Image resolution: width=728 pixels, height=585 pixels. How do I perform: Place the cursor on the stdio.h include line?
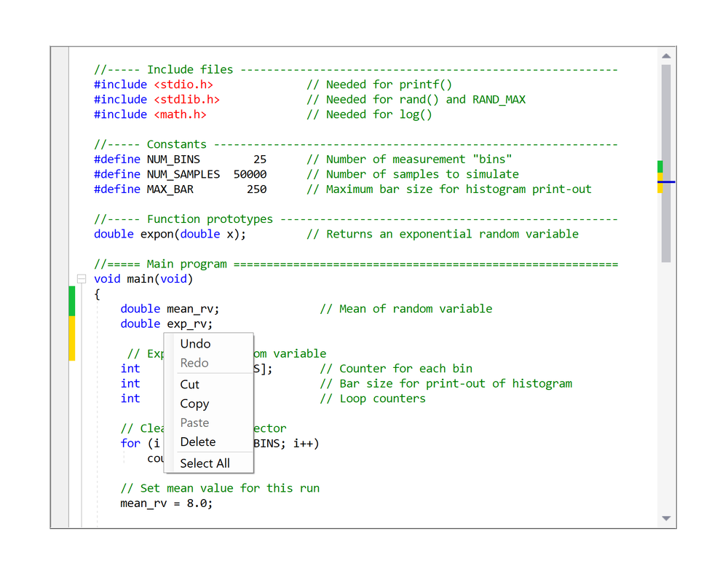[153, 84]
